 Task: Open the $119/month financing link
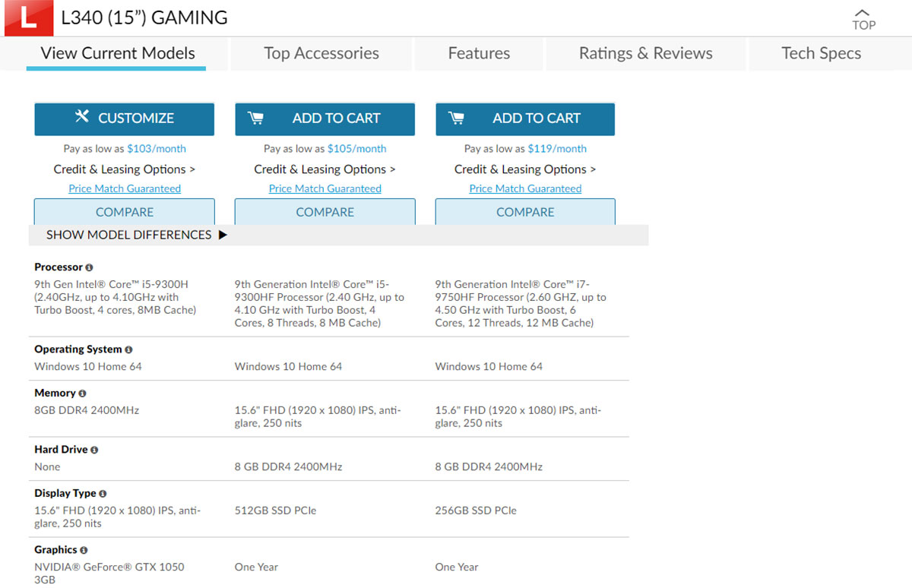tap(558, 149)
